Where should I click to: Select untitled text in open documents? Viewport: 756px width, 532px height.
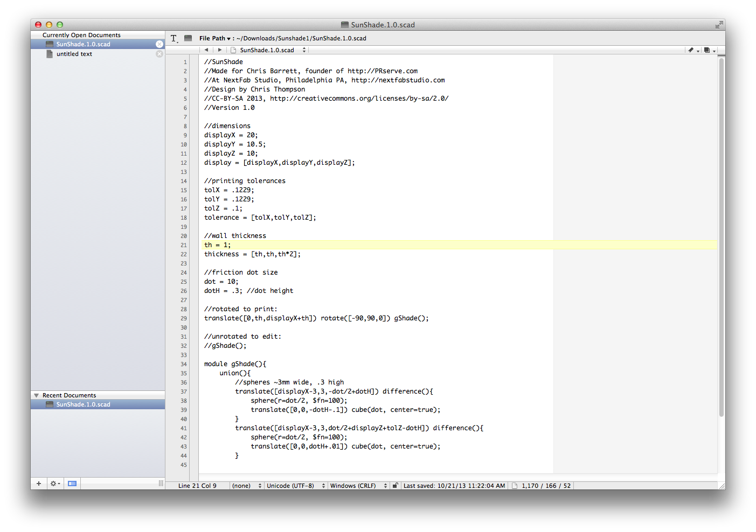click(x=74, y=54)
